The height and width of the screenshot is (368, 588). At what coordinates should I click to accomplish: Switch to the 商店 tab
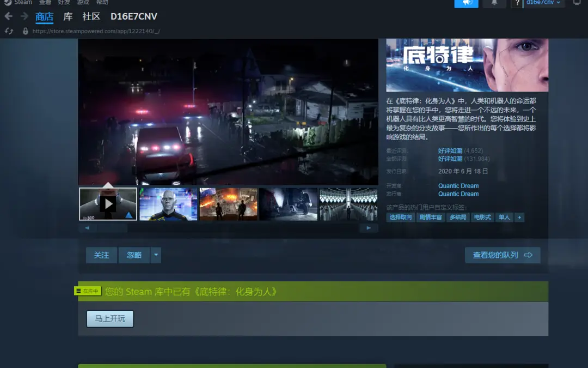(x=44, y=16)
